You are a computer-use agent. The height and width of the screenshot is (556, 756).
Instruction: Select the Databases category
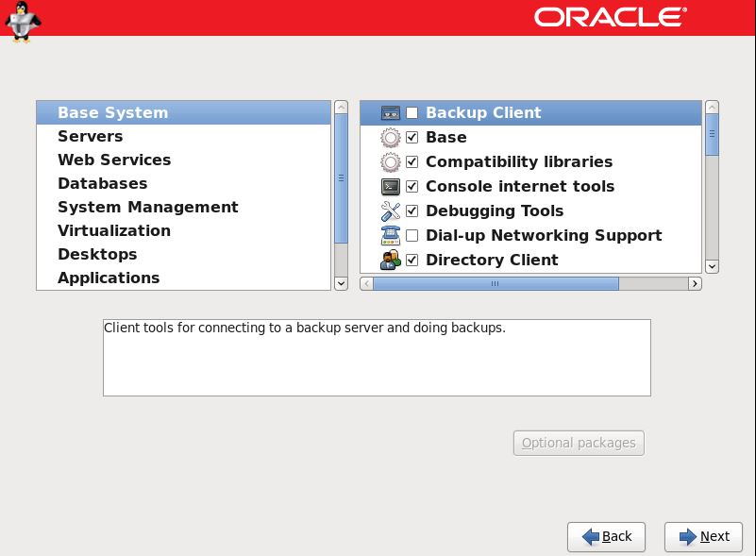(184, 184)
